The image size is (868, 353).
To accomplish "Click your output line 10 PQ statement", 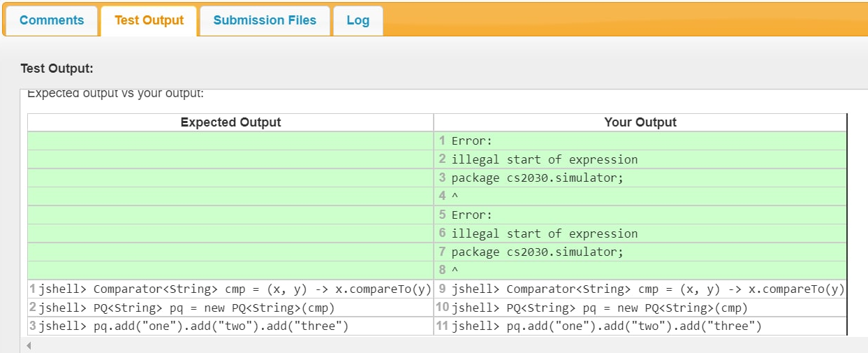I will pyautogui.click(x=600, y=308).
